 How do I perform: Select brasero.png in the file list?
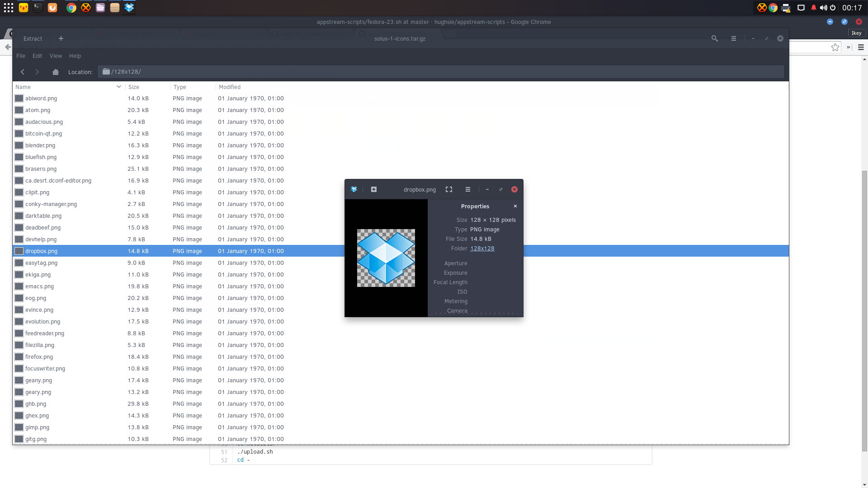[401, 169]
